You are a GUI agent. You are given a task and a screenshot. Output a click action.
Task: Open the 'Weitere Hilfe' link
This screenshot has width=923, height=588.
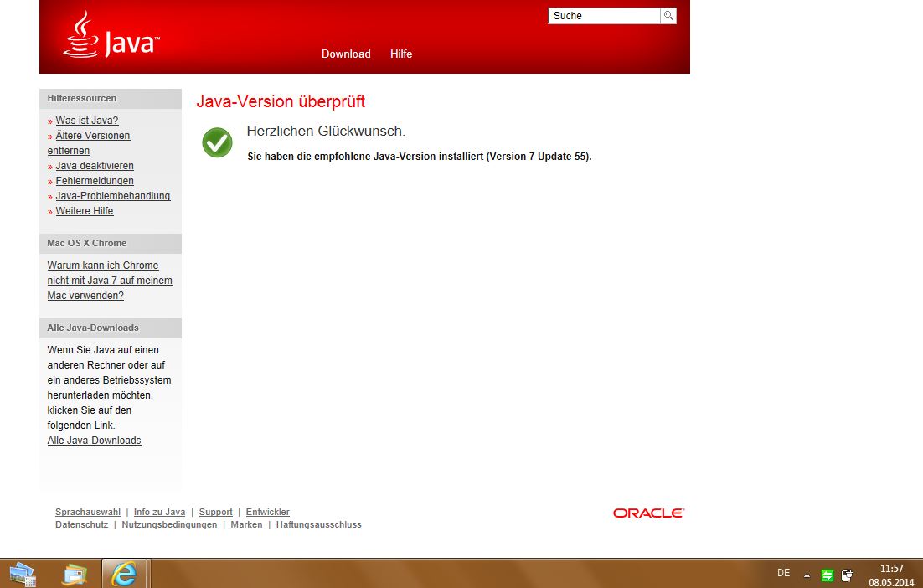(x=85, y=211)
